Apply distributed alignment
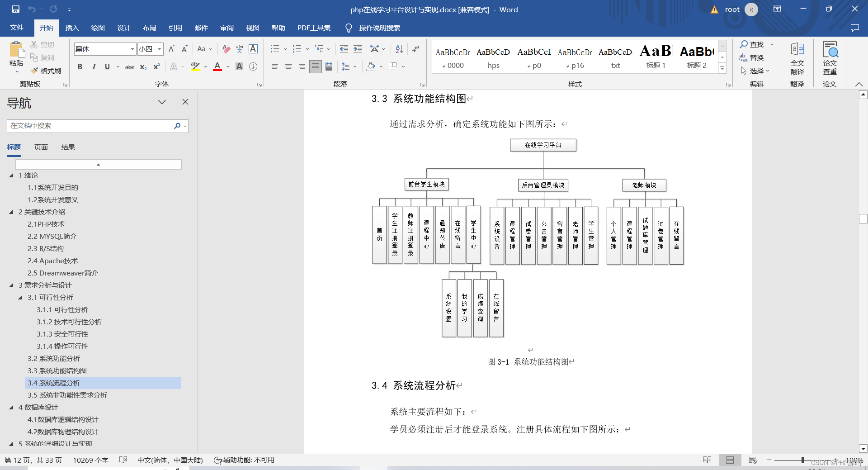868x470 pixels. tap(329, 67)
